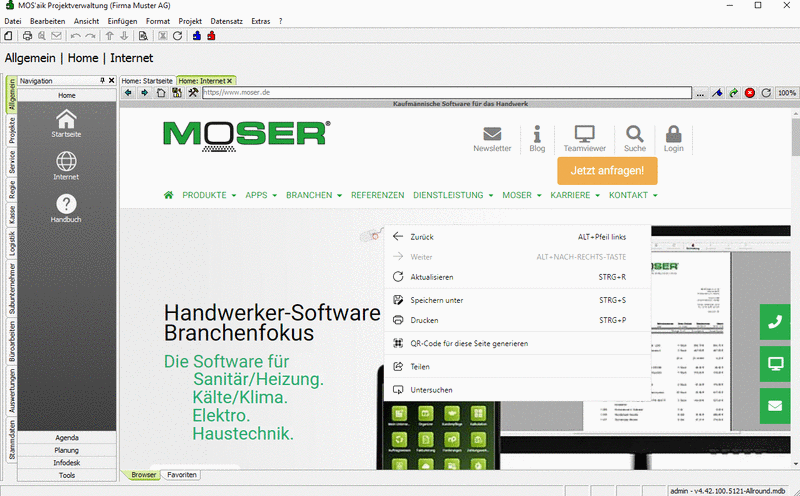Click Teamviewer on the Moser website

point(585,139)
